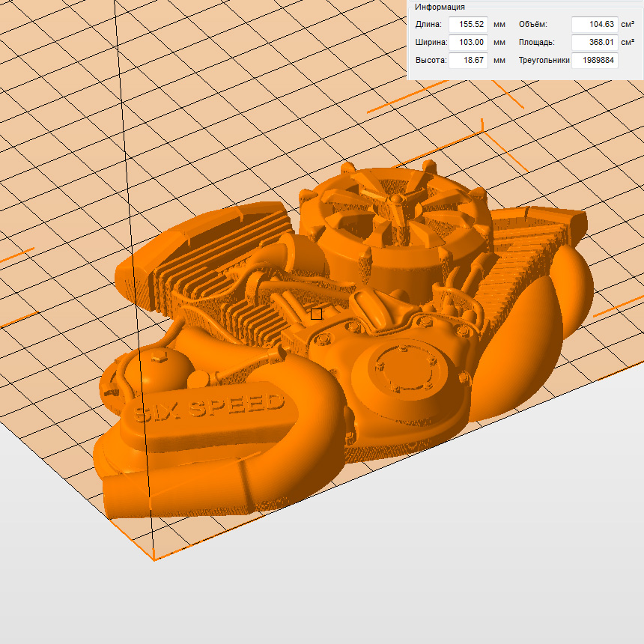Click the Объём value field
644x644 pixels.
pyautogui.click(x=595, y=25)
